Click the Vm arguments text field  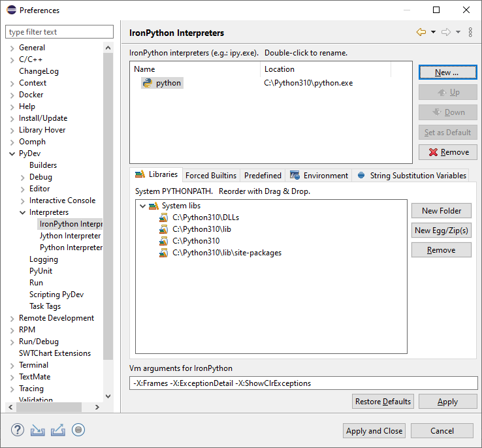304,383
